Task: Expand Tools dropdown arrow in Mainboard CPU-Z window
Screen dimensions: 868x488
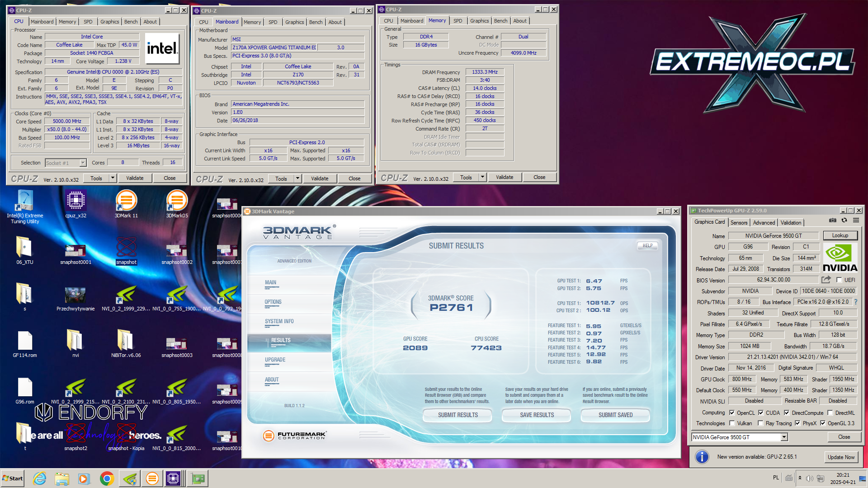Action: click(x=297, y=178)
